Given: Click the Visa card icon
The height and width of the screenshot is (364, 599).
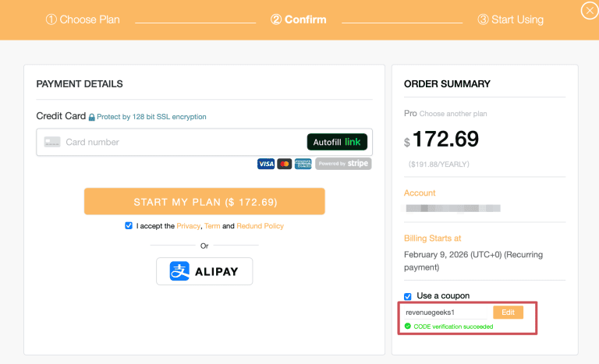Looking at the screenshot, I should point(266,164).
